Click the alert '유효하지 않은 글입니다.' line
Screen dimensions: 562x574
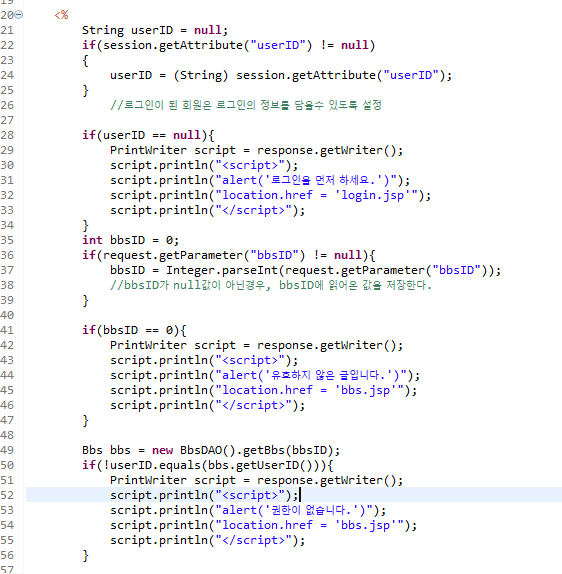point(265,375)
